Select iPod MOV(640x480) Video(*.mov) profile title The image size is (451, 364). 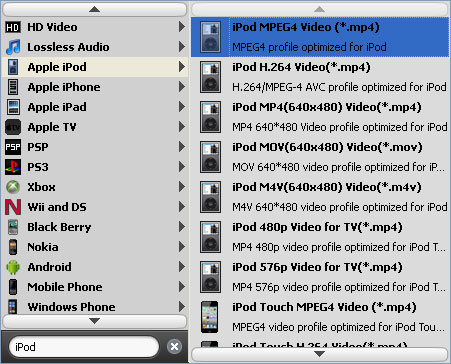[327, 147]
